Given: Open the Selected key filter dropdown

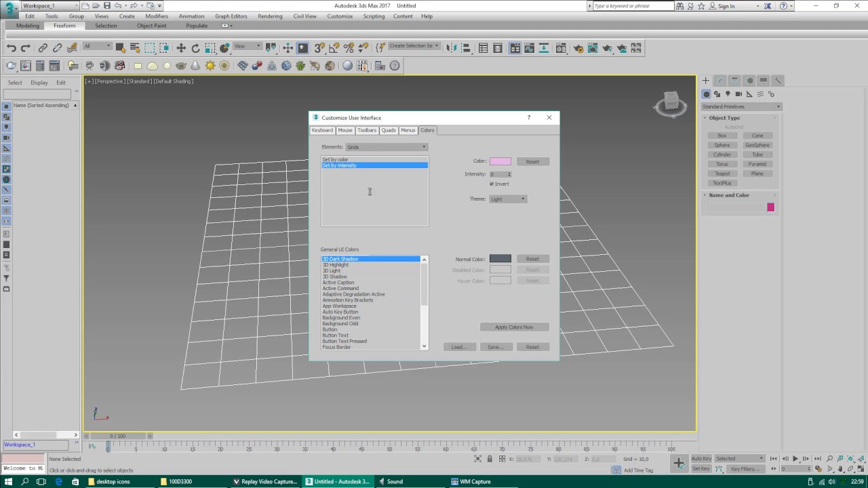Looking at the screenshot, I should (738, 458).
